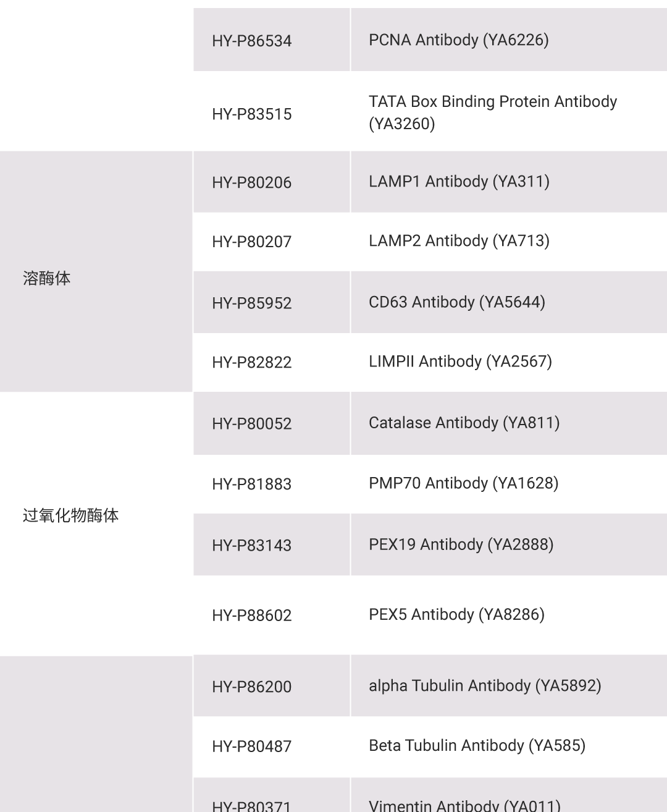The width and height of the screenshot is (667, 812).
Task: Click catalog number HY-P80206
Action: pos(251,182)
